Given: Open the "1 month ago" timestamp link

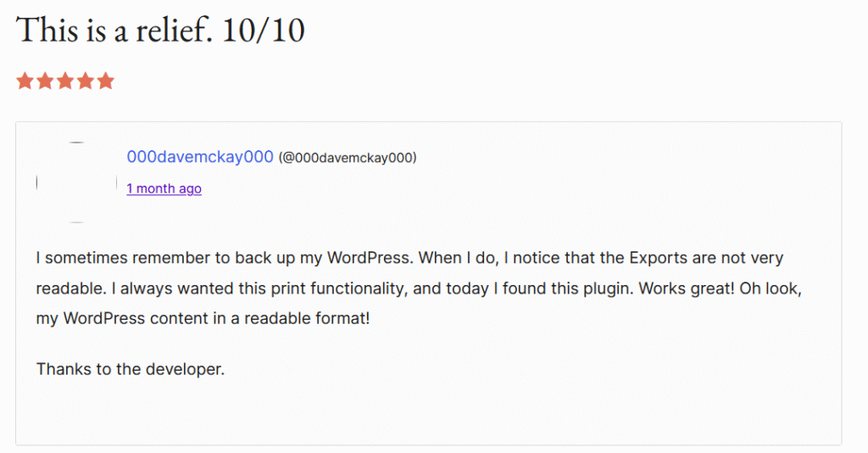Looking at the screenshot, I should point(164,188).
